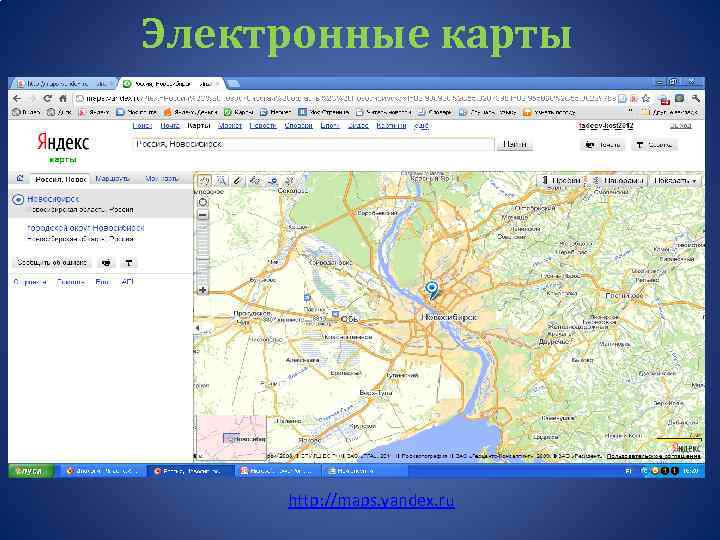Open the browser home page icon
This screenshot has width=720, height=540.
coord(63,98)
